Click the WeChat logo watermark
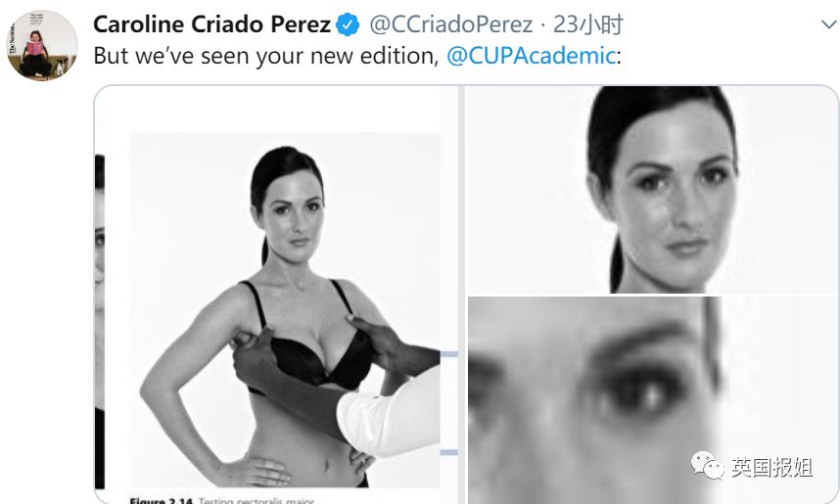Screen dimensions: 840x504 [707, 465]
